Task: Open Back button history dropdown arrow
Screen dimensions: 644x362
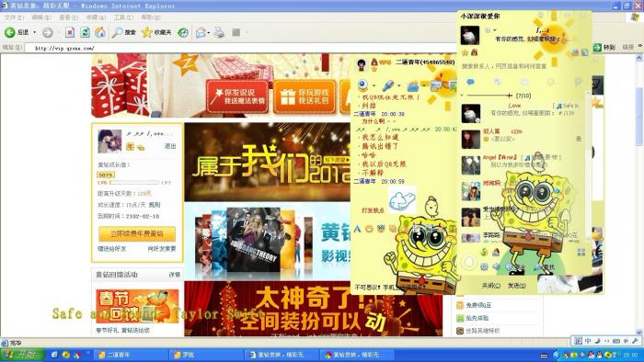Action: [x=35, y=32]
